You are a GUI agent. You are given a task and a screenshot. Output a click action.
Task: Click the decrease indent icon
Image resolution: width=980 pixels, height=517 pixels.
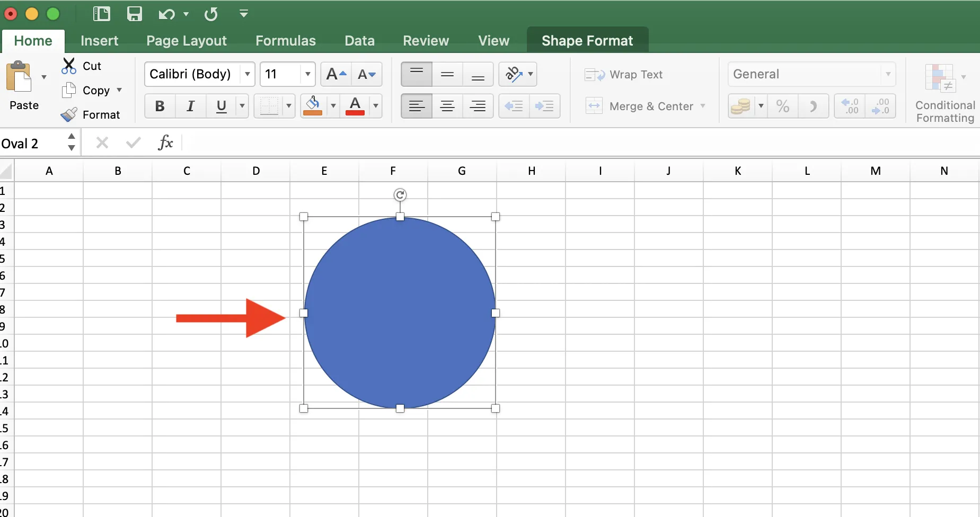click(514, 106)
